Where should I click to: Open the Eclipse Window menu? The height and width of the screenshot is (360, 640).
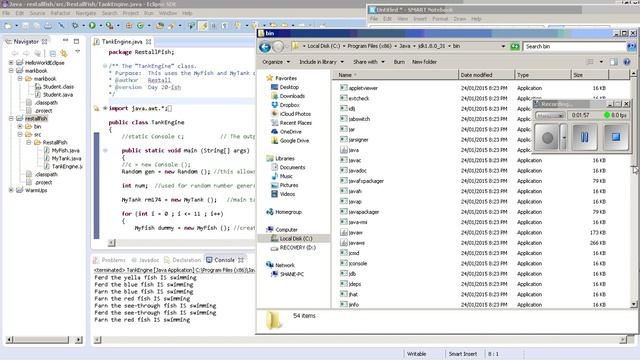[168, 13]
